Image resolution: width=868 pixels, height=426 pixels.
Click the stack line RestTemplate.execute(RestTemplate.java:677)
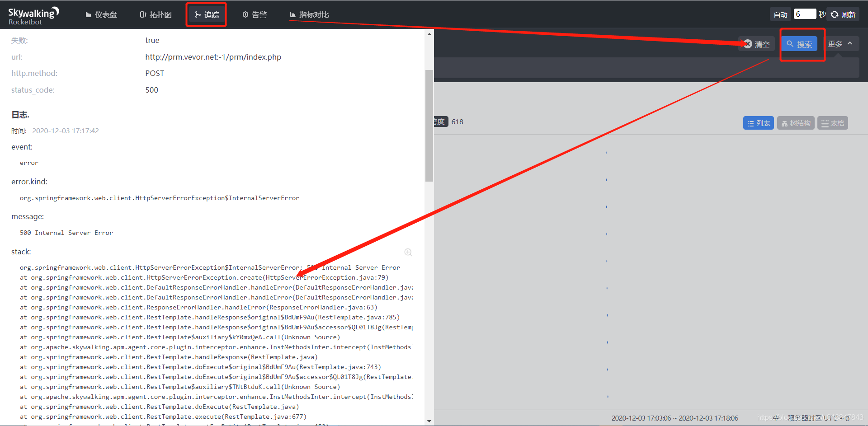[163, 417]
